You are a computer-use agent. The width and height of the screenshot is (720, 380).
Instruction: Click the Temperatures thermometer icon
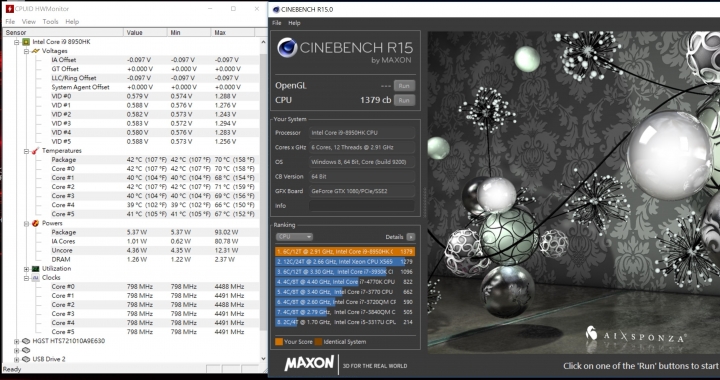35,151
